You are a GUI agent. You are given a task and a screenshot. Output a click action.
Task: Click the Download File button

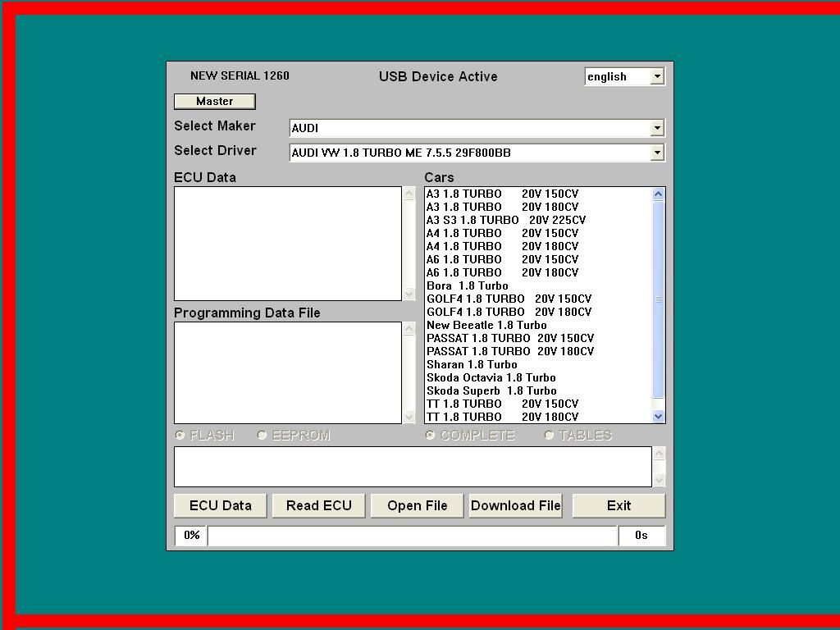[x=516, y=505]
